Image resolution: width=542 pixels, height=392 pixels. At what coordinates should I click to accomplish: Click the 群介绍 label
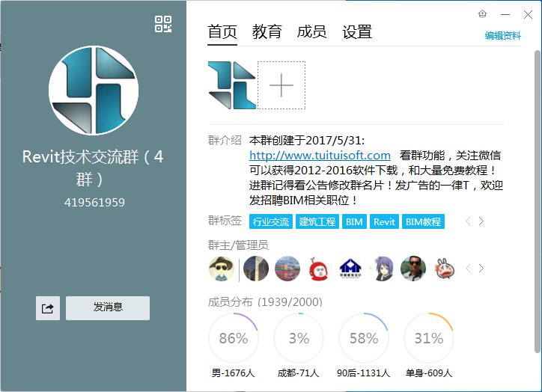[x=225, y=140]
